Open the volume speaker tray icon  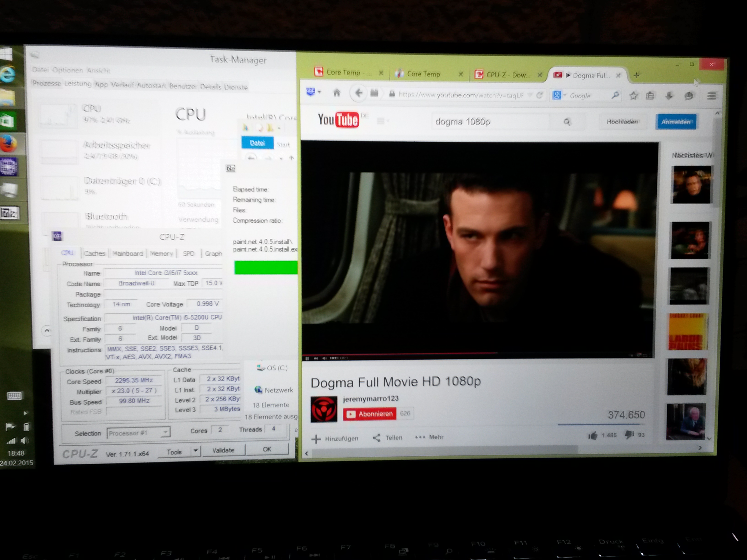[x=25, y=441]
